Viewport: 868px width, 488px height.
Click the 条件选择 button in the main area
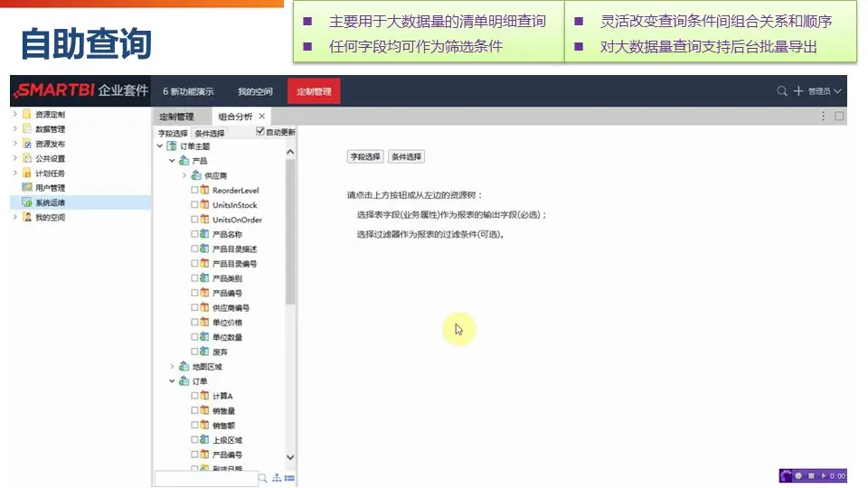(x=407, y=156)
